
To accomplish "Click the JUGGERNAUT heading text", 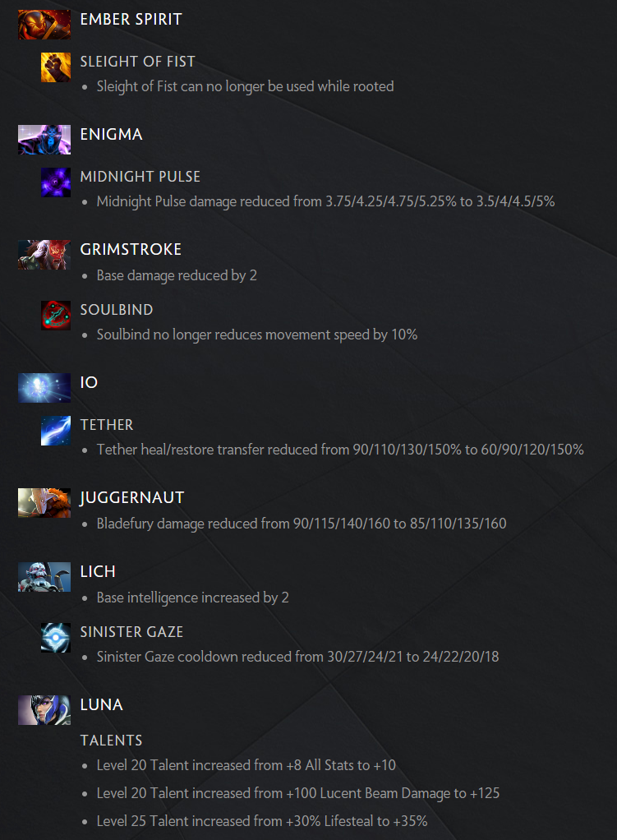I will click(x=131, y=498).
